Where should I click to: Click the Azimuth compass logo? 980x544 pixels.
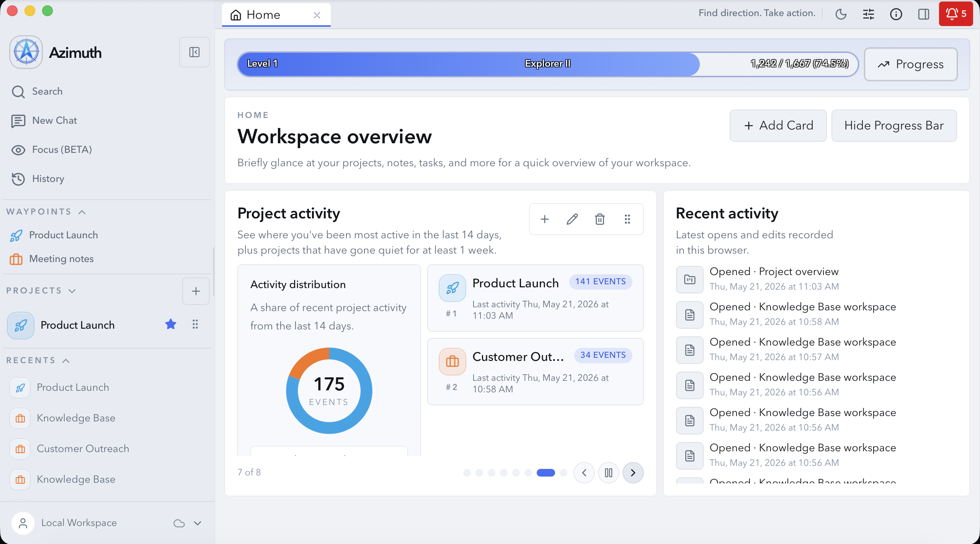click(x=26, y=52)
